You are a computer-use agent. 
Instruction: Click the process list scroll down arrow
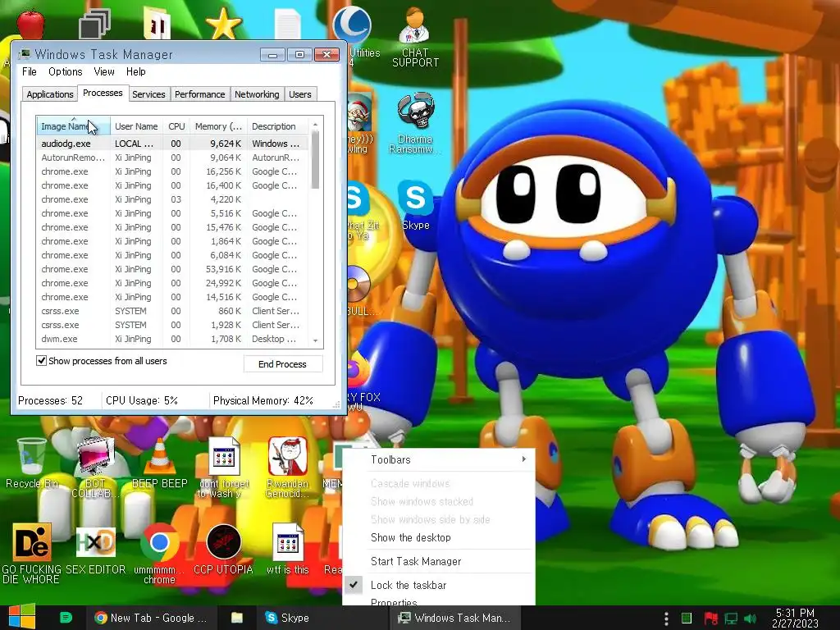(316, 340)
